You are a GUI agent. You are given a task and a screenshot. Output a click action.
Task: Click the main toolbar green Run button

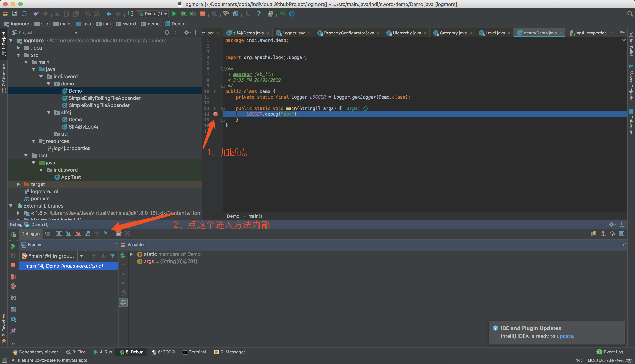pyautogui.click(x=174, y=14)
